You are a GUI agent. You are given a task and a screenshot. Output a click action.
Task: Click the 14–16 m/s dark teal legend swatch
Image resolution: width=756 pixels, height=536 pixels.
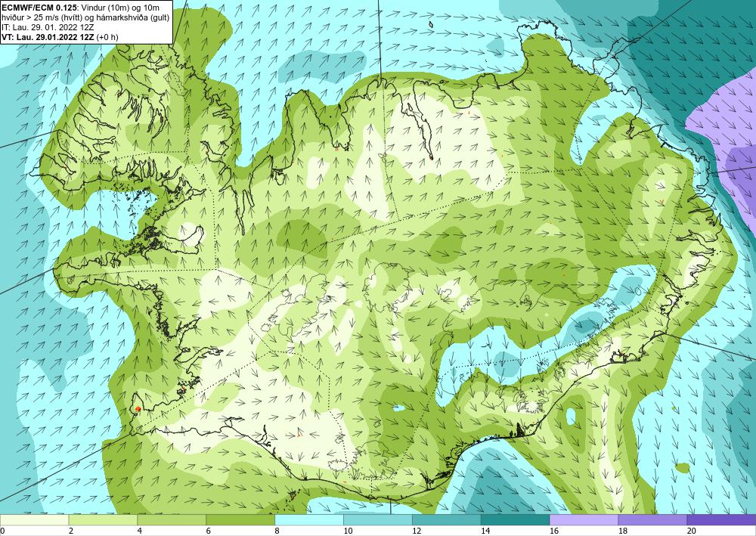(x=515, y=520)
